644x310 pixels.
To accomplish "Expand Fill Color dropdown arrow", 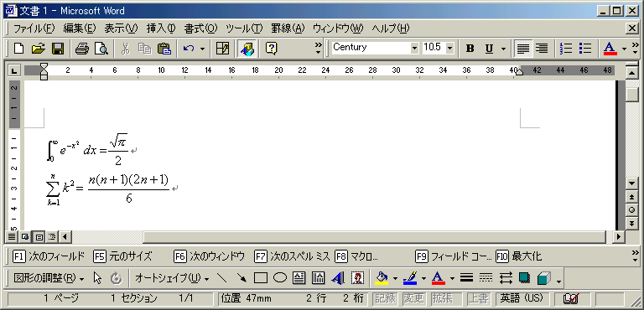I will [x=395, y=278].
